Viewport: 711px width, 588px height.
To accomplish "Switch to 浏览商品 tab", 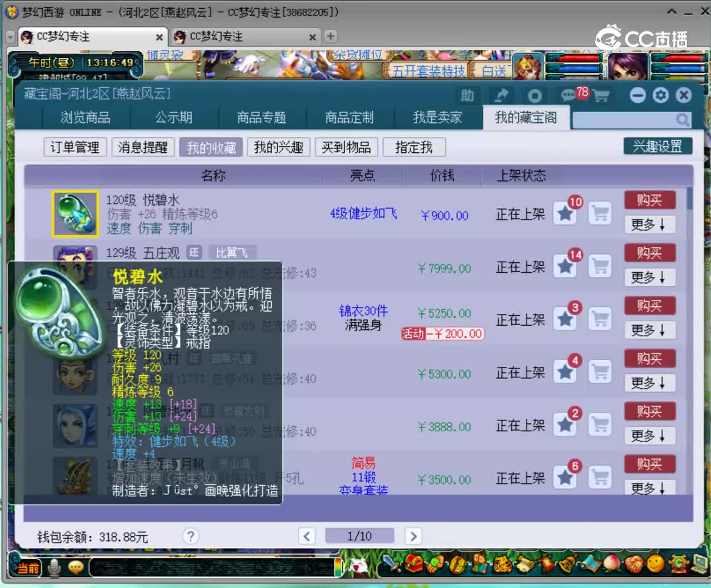I will (x=86, y=118).
